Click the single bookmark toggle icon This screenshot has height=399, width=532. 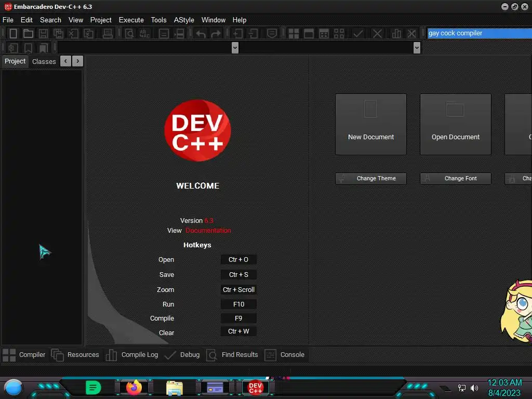pos(28,48)
